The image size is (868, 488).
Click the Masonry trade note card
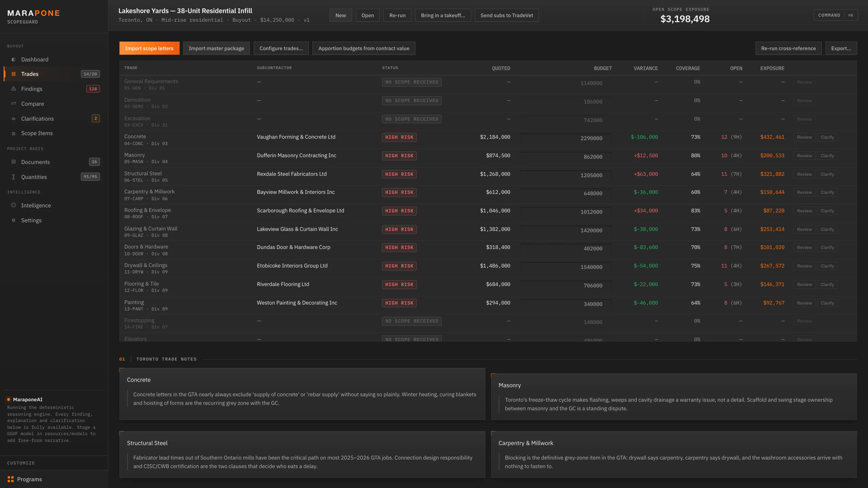(674, 397)
